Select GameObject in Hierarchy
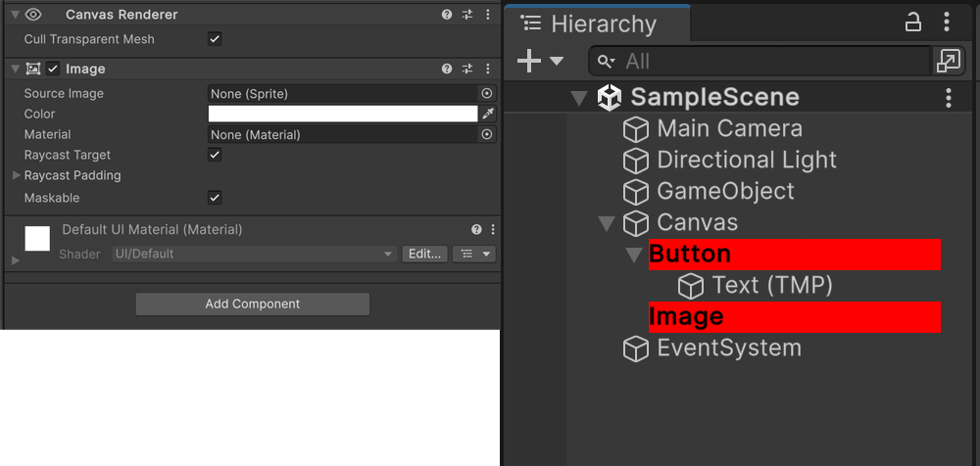This screenshot has height=466, width=980. pyautogui.click(x=725, y=191)
